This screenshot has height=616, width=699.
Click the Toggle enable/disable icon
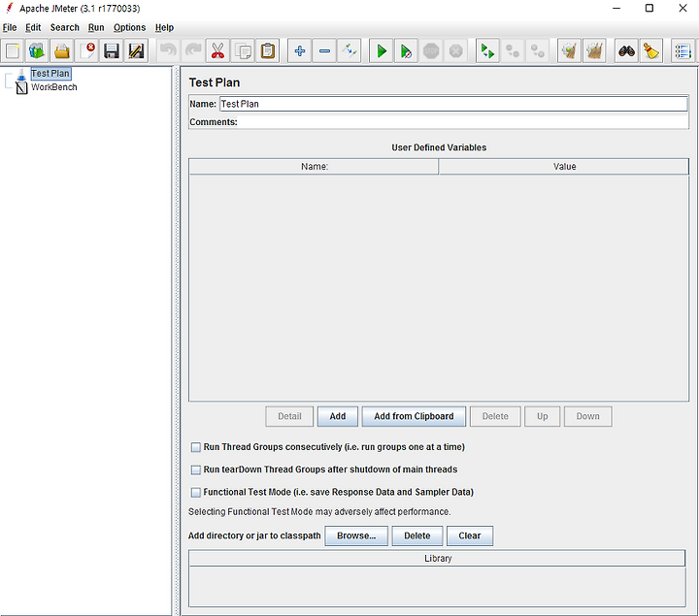[349, 50]
